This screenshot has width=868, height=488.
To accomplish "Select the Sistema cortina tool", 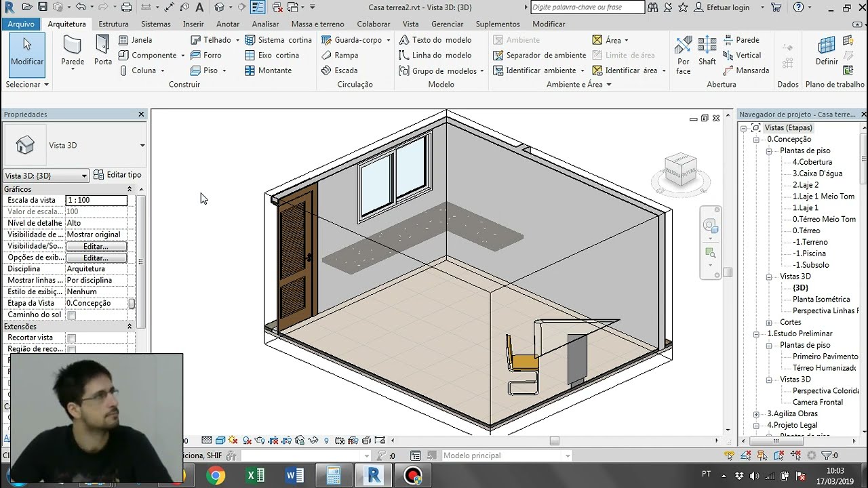I will [x=278, y=40].
